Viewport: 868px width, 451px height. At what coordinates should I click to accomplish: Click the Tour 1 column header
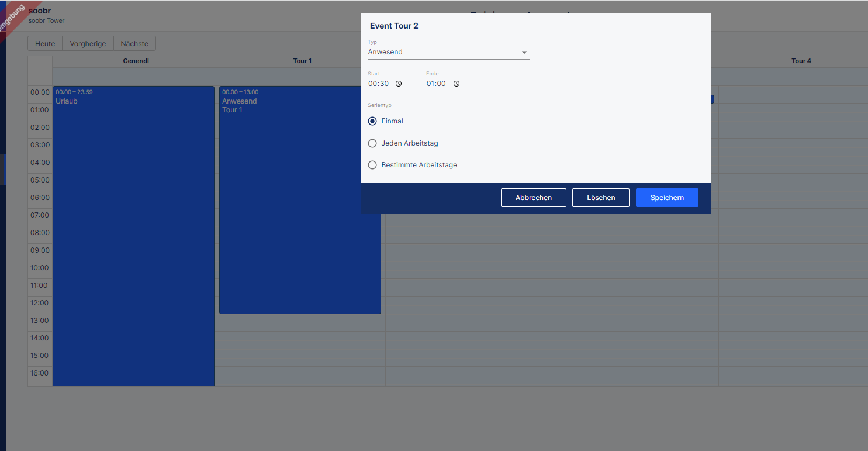point(302,61)
